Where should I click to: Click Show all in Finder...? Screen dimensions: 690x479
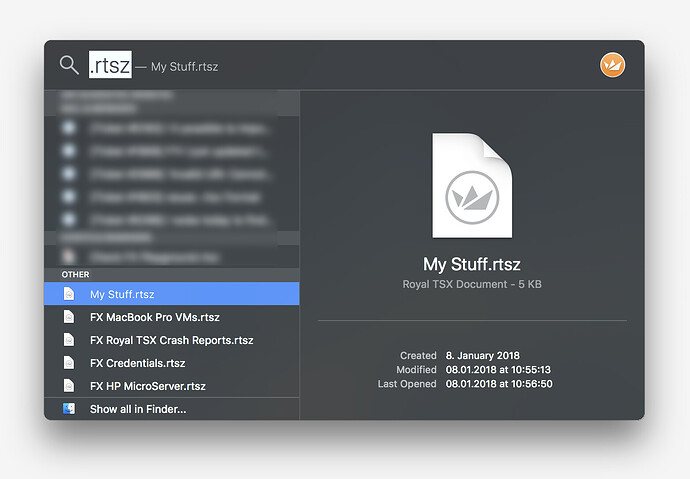pos(137,409)
